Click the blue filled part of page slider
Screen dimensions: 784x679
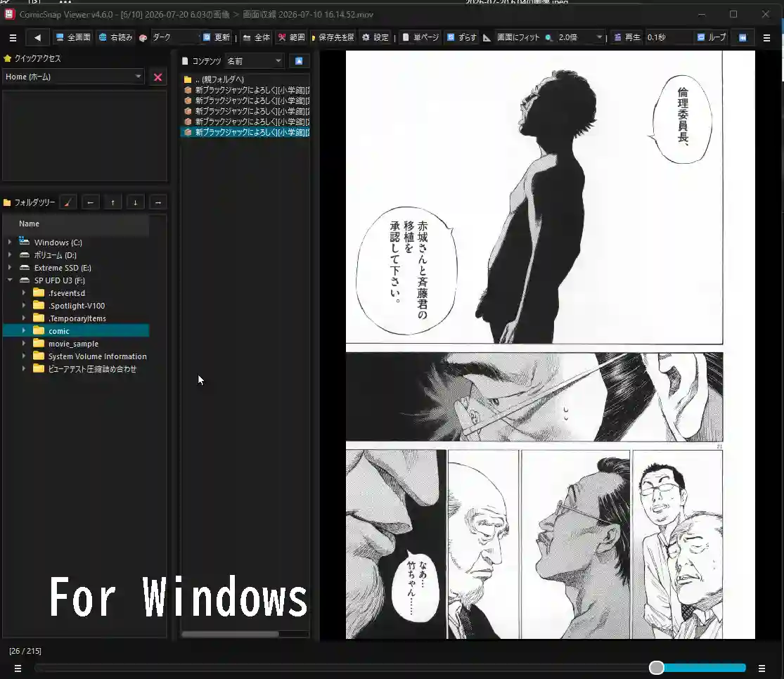point(705,668)
